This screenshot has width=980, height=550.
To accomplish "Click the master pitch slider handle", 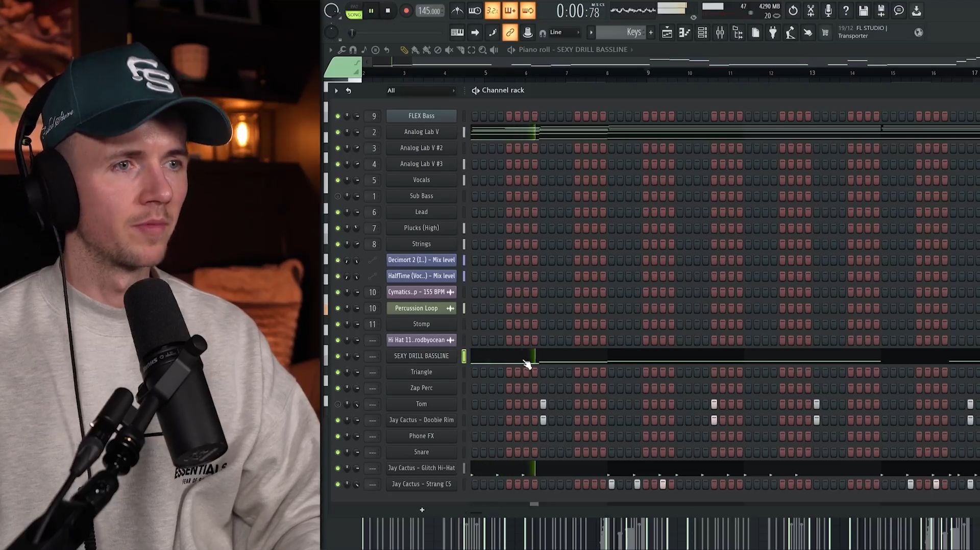I will coord(352,33).
